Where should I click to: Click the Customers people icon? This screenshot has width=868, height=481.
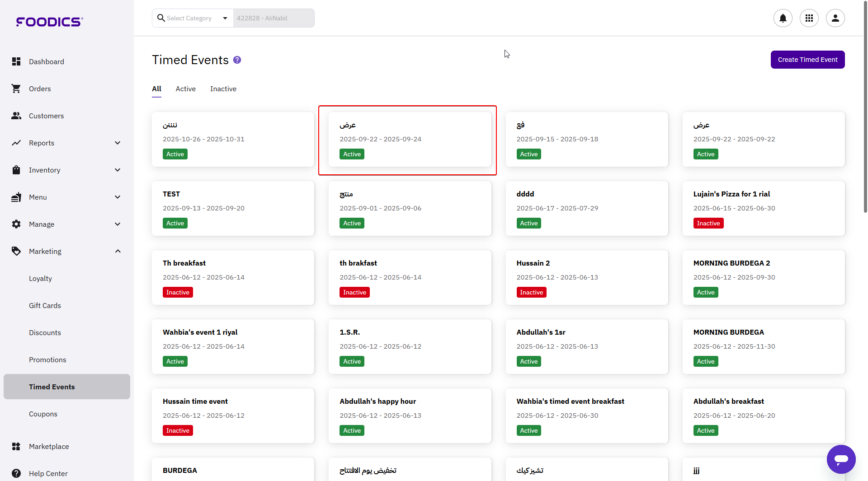[x=16, y=116]
